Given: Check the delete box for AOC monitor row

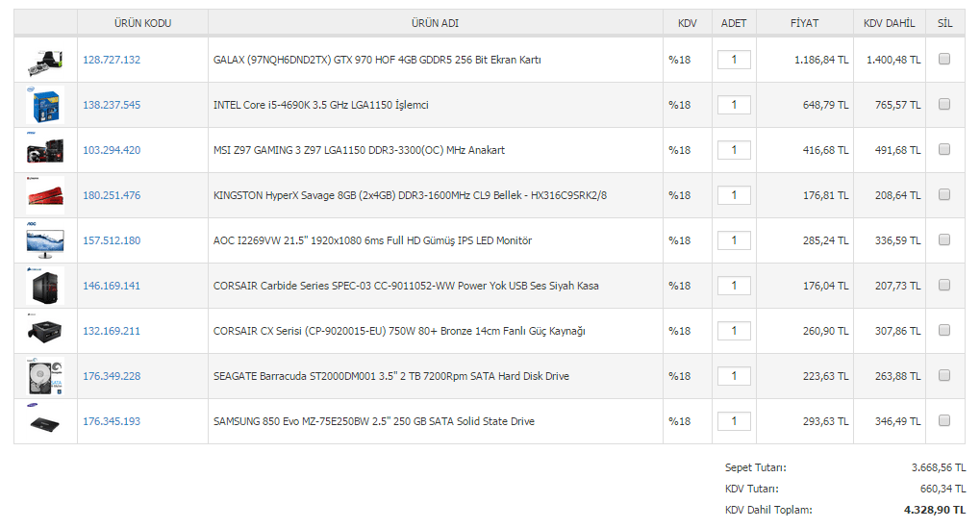Looking at the screenshot, I should coord(944,239).
